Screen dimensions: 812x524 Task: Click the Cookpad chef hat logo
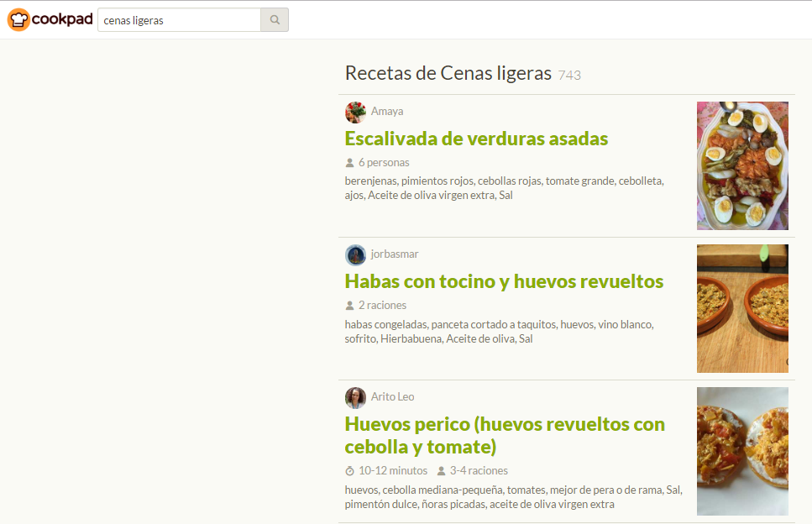coord(19,19)
